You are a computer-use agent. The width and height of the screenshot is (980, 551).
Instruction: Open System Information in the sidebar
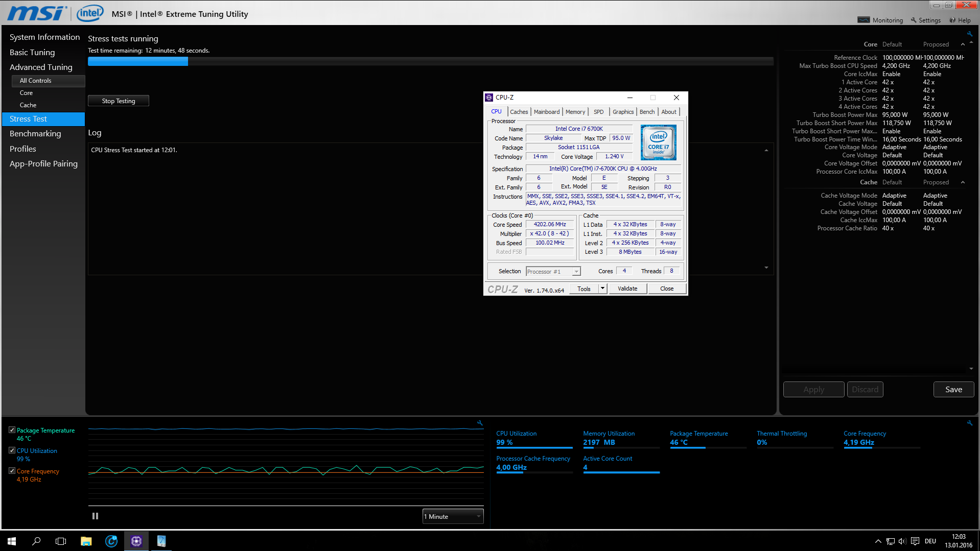point(44,37)
